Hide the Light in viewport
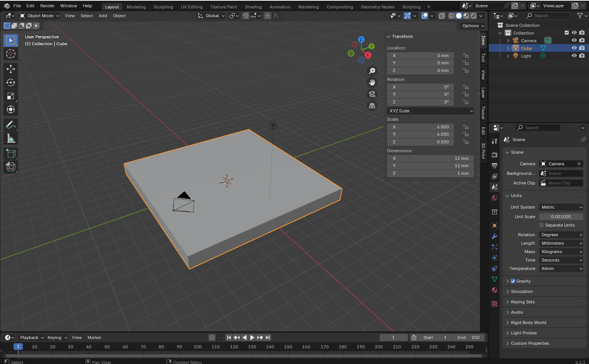This screenshot has height=364, width=589. [x=574, y=56]
